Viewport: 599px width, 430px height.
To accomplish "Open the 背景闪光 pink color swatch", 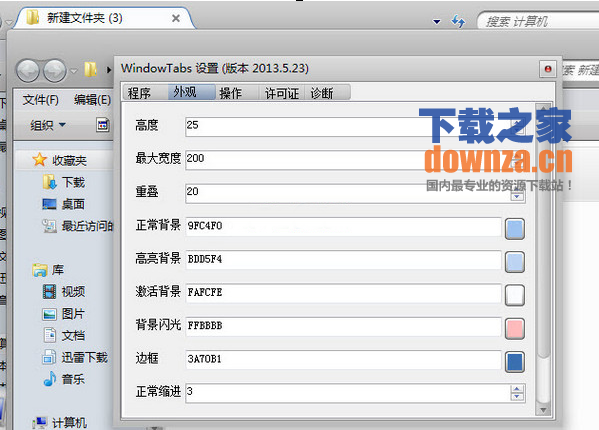I will coord(515,328).
